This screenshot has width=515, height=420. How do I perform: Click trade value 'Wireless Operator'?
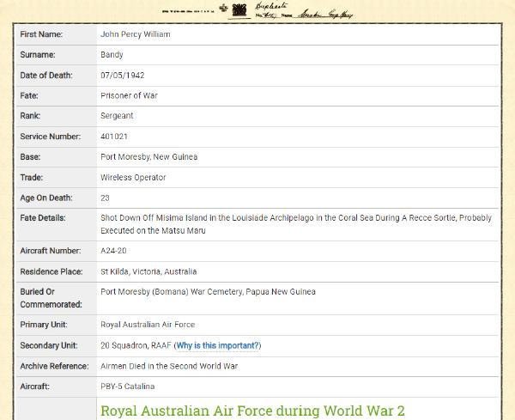coord(133,178)
